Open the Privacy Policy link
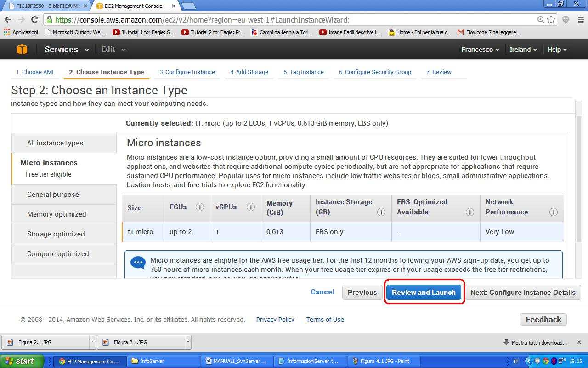The image size is (588, 368). 275,319
